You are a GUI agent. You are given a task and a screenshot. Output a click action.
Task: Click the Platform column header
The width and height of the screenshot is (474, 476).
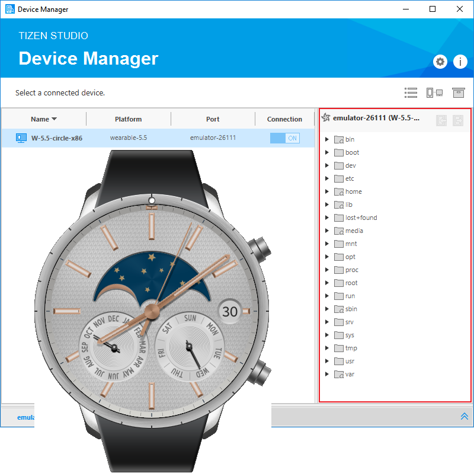[128, 119]
